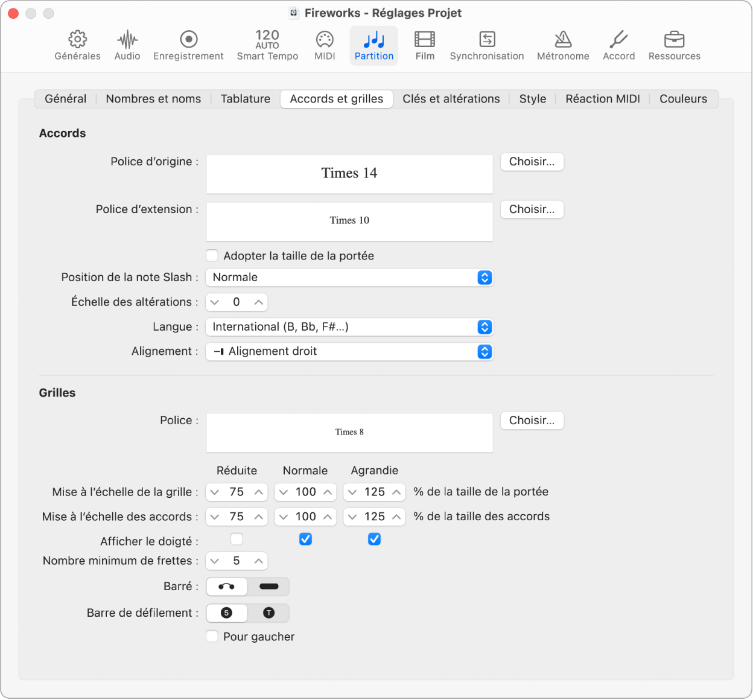Screen dimensions: 753x700
Task: Click Choisir for Police d'origine
Action: click(x=532, y=162)
